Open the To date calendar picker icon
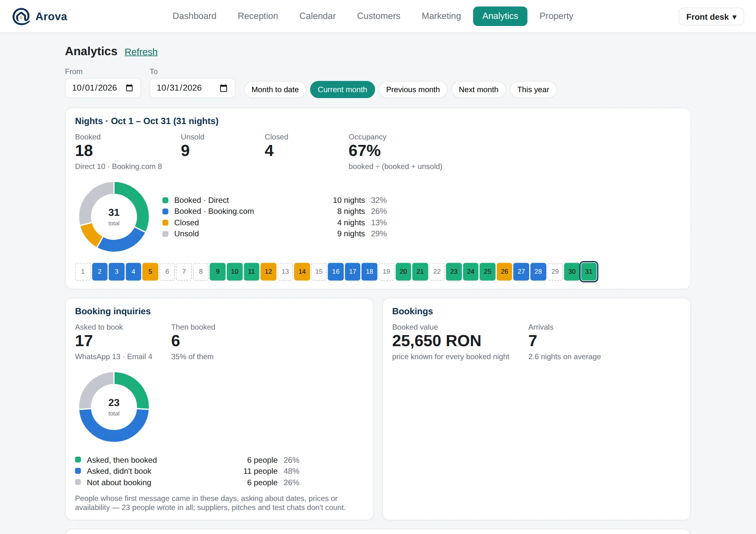 (x=224, y=88)
